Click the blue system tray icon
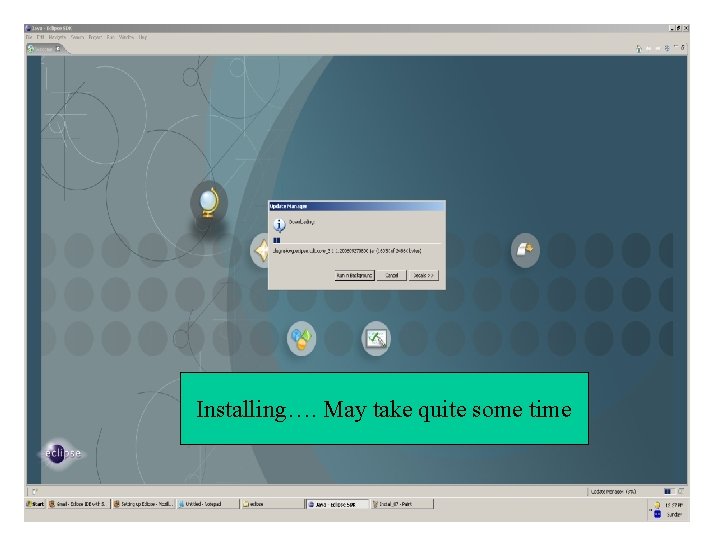 pyautogui.click(x=657, y=514)
